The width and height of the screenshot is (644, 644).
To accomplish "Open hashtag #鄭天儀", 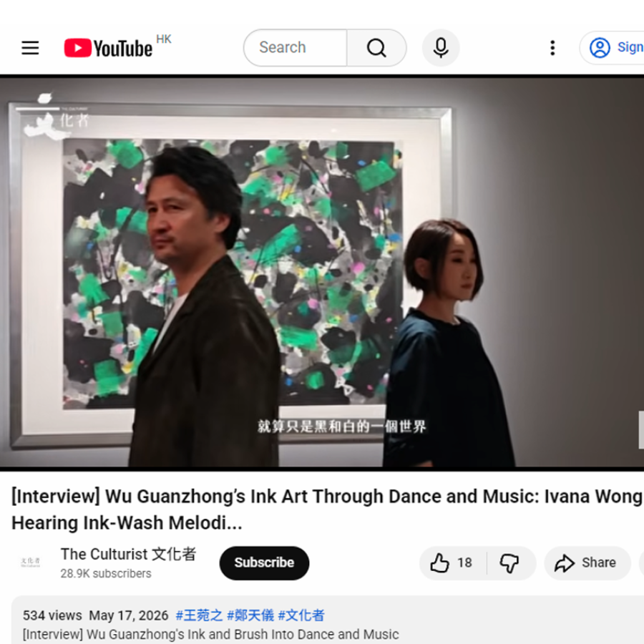I will (250, 615).
